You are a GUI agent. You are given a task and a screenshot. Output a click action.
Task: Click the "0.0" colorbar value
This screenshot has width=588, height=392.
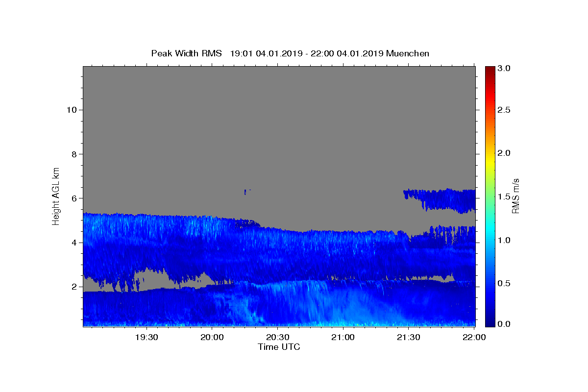click(x=505, y=324)
